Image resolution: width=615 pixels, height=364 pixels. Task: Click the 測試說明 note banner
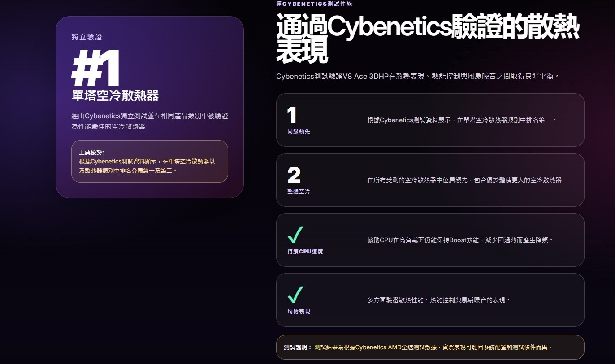[x=430, y=347]
